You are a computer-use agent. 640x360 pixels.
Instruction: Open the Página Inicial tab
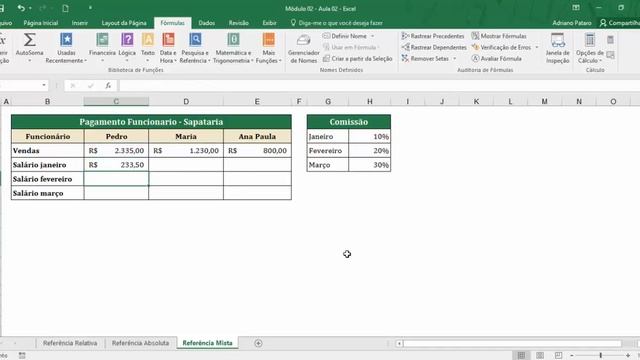(x=40, y=23)
